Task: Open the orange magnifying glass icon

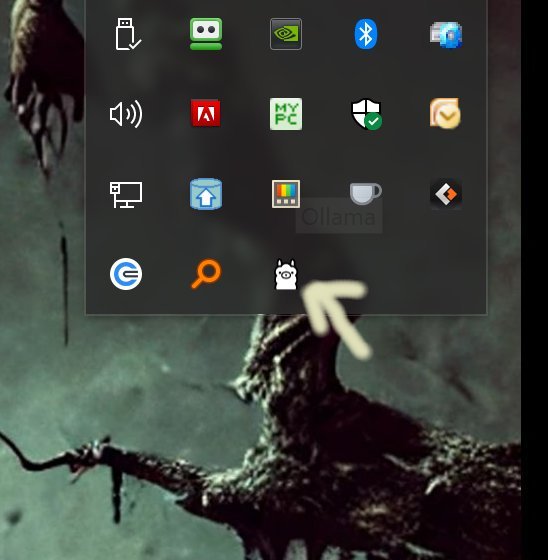Action: 206,274
